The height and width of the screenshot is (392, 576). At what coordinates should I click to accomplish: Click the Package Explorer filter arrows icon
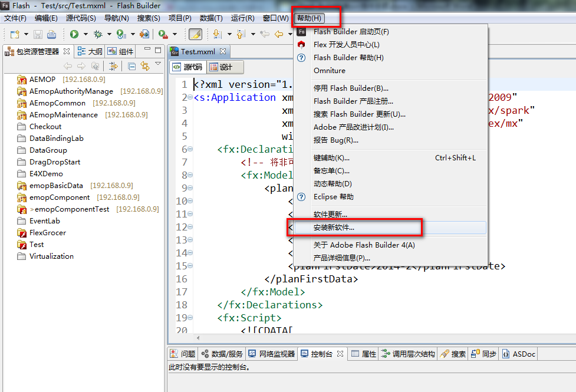[114, 66]
